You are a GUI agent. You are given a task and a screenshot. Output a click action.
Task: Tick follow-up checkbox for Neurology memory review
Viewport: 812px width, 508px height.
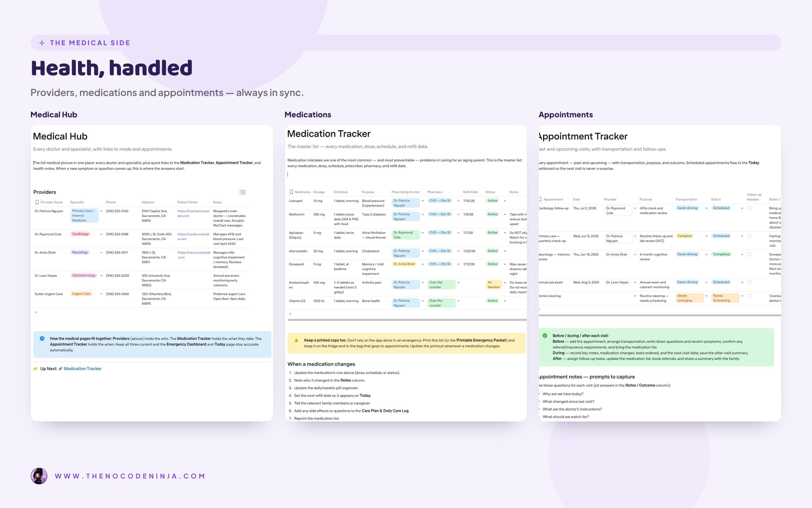(x=749, y=254)
